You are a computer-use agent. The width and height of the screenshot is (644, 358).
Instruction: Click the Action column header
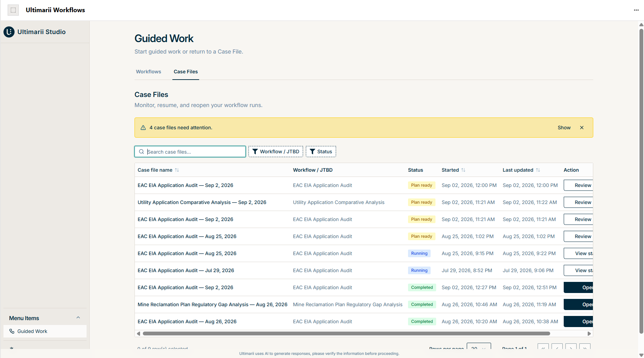coord(571,170)
